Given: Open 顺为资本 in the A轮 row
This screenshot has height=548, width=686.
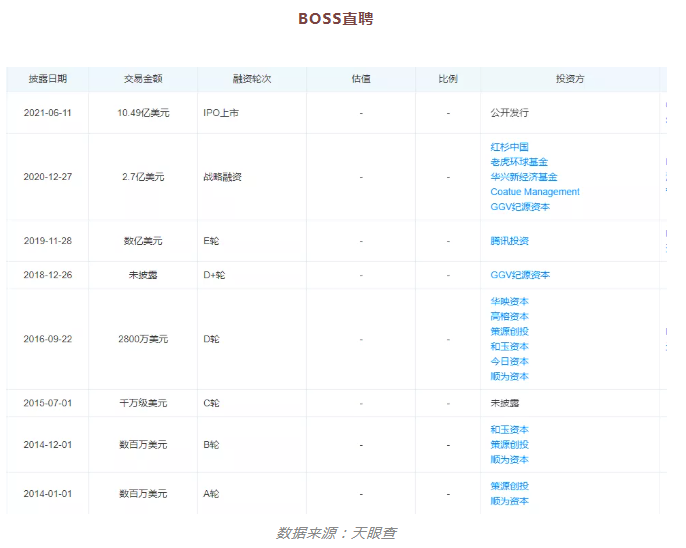Looking at the screenshot, I should tap(509, 501).
